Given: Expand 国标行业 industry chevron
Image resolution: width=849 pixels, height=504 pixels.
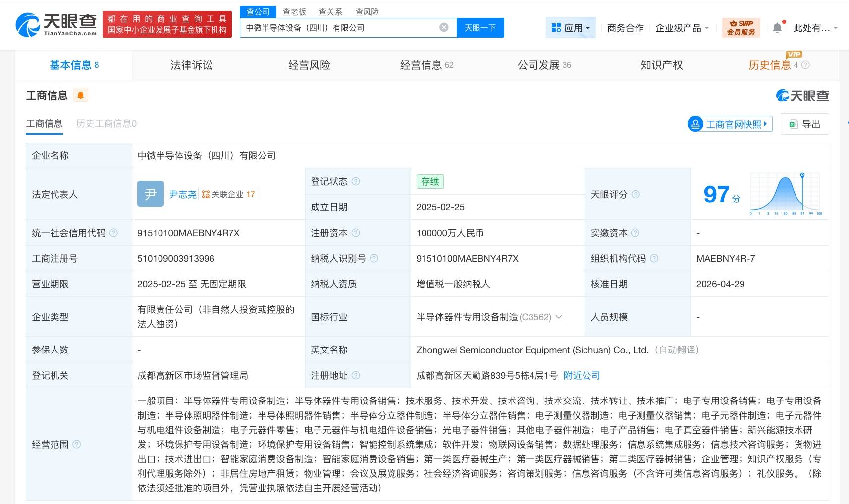Looking at the screenshot, I should (559, 317).
